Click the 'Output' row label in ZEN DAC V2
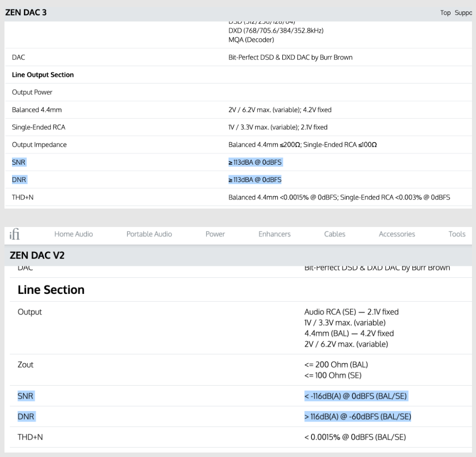Screen dimensions: 476x457 click(30, 312)
